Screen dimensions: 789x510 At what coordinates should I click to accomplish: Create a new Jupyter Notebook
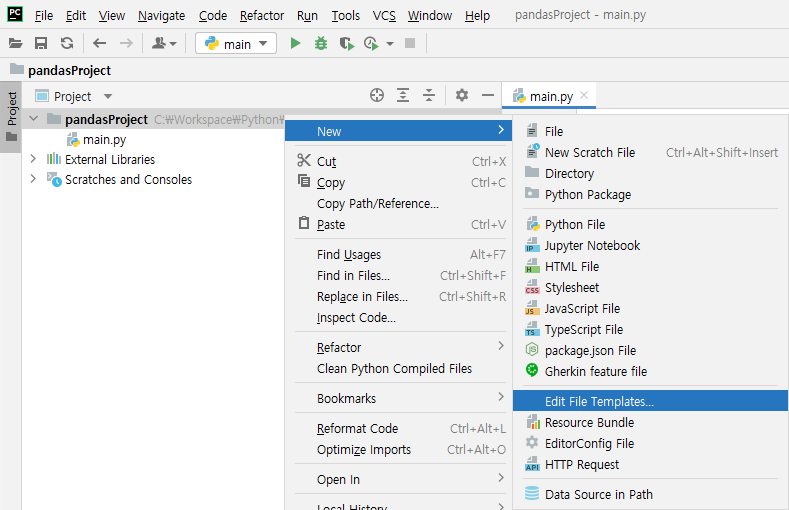[x=651, y=245]
